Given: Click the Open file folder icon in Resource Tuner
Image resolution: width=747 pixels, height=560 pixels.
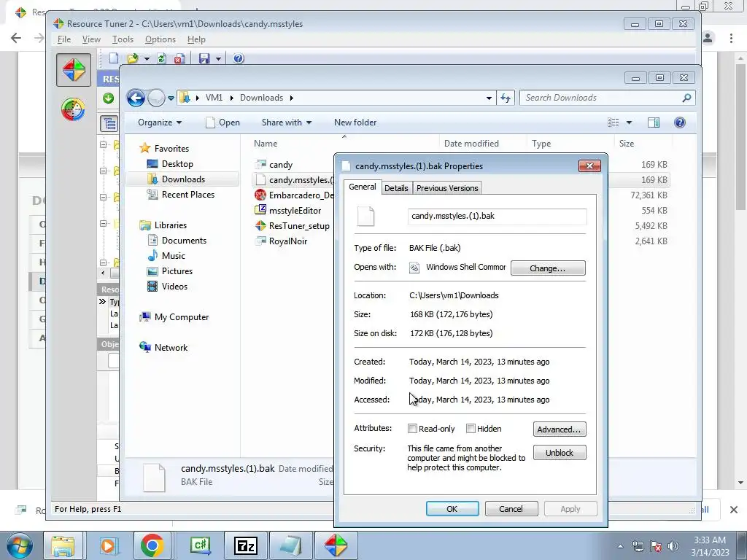Looking at the screenshot, I should 133,58.
